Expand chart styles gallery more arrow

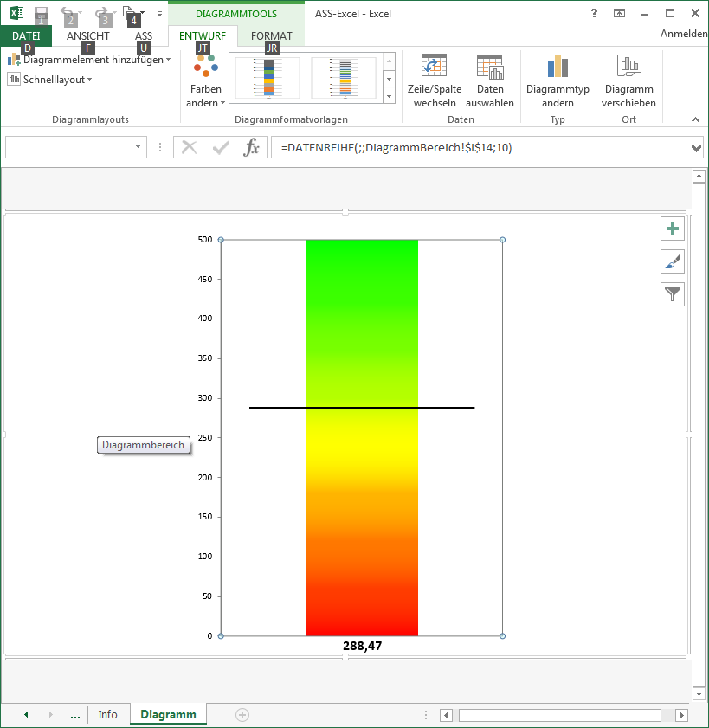389,95
